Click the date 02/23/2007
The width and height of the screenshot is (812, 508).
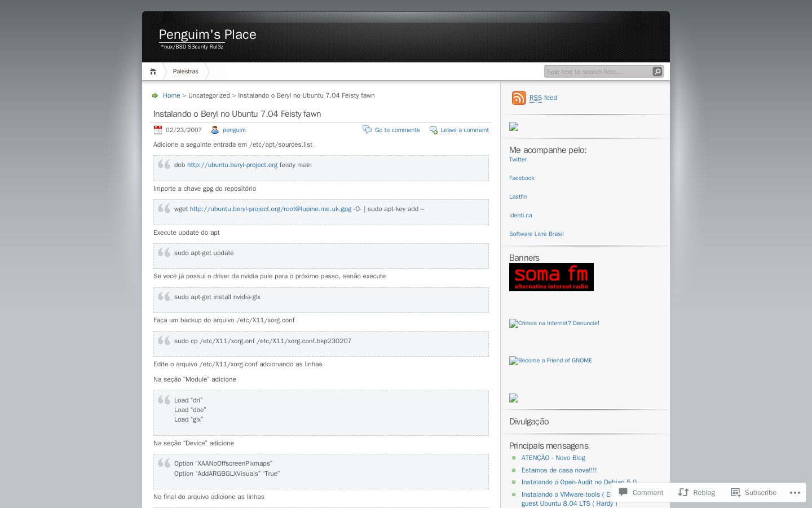(x=184, y=130)
